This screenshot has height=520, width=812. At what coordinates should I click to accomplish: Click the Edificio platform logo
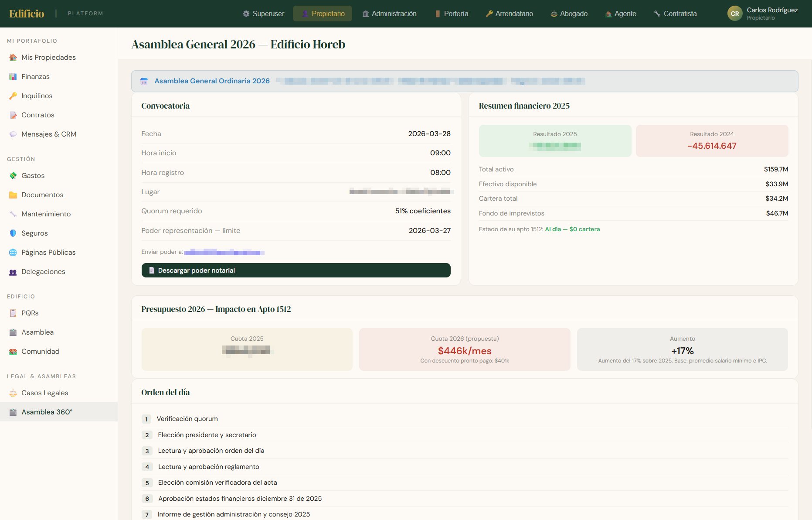click(27, 14)
